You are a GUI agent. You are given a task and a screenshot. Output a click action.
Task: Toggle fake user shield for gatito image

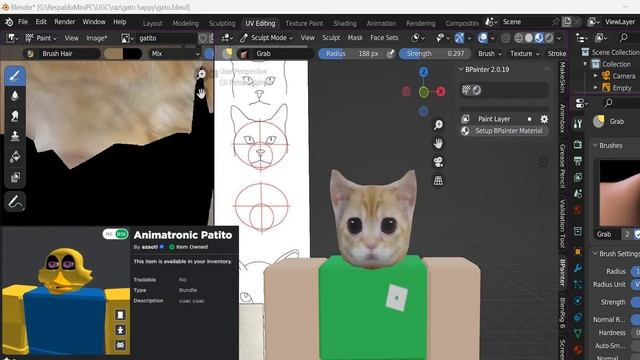pyautogui.click(x=202, y=38)
